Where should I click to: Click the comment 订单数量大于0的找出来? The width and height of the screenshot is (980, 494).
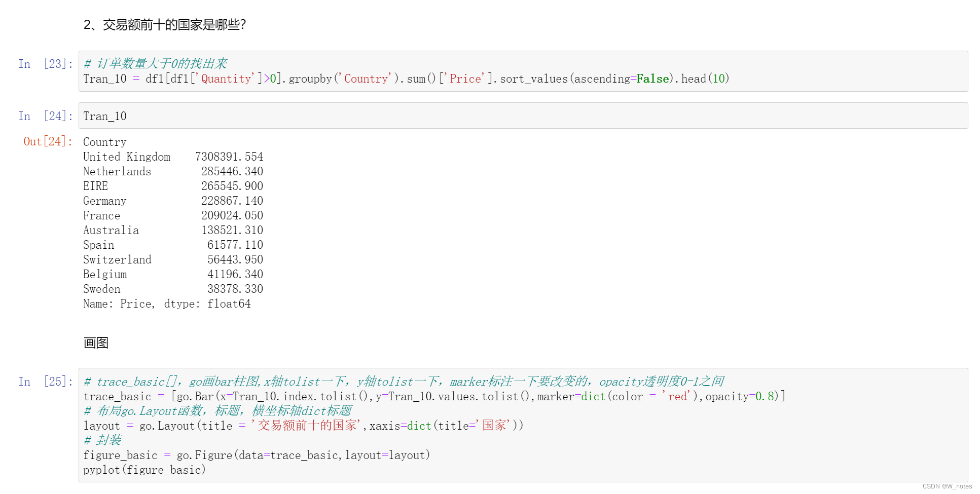(x=156, y=63)
